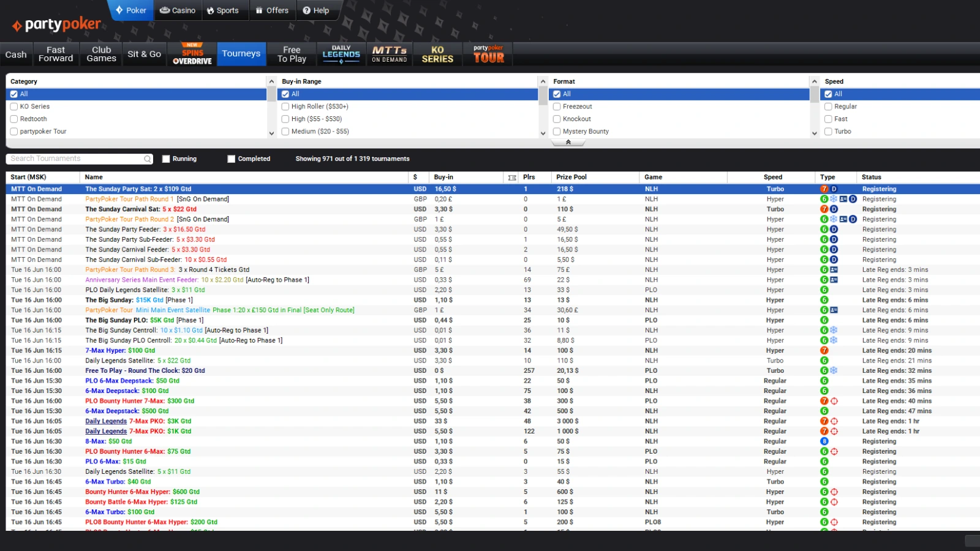Switch to the Cash games tab

(x=16, y=54)
